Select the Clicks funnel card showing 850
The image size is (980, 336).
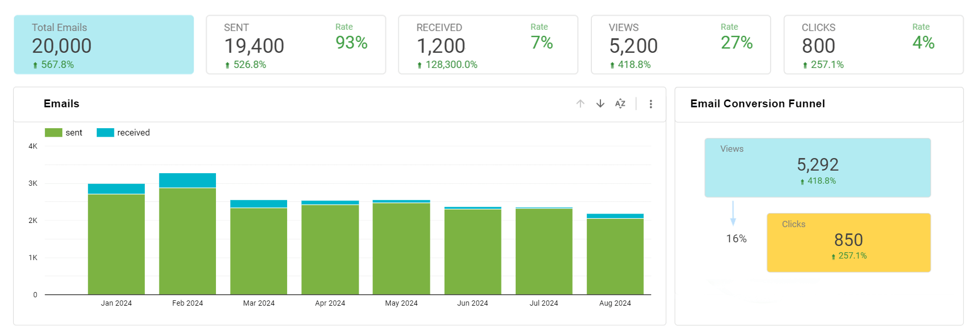[x=848, y=242]
